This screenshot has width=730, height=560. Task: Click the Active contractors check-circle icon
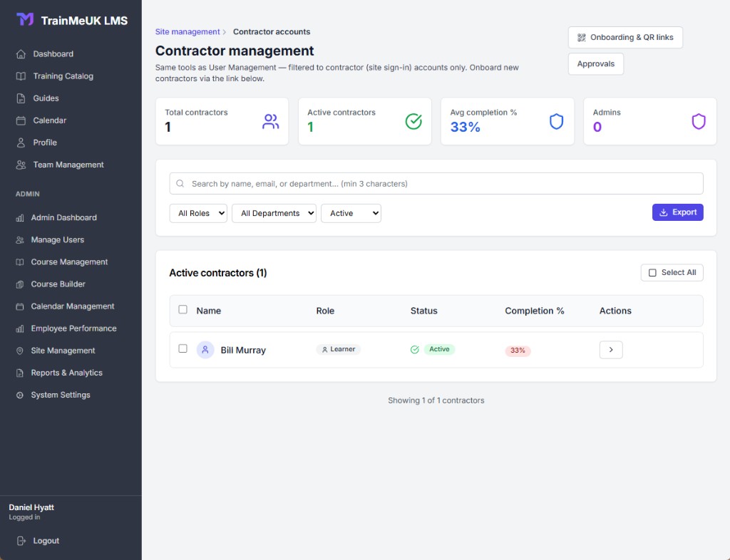[413, 121]
